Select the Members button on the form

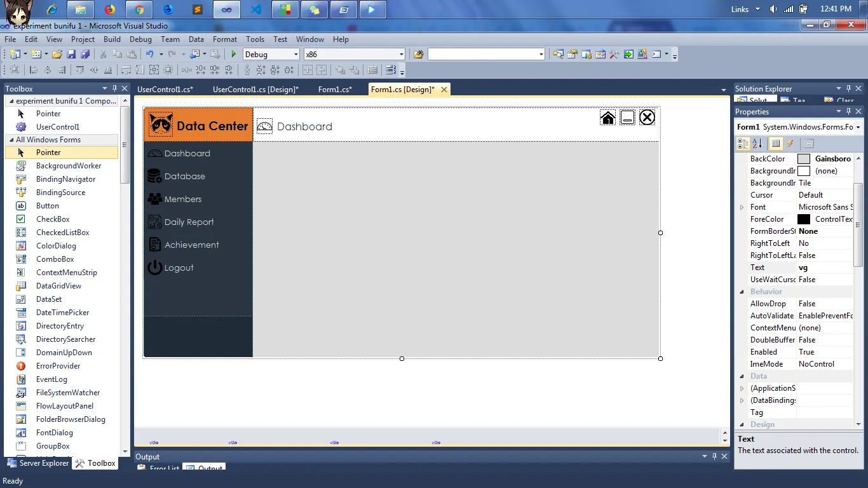[x=198, y=199]
